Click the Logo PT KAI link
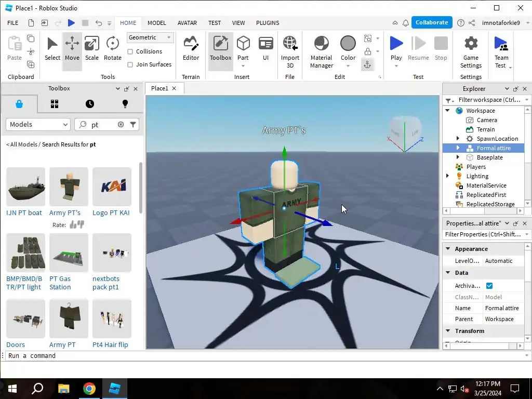The image size is (532, 399). pyautogui.click(x=111, y=212)
